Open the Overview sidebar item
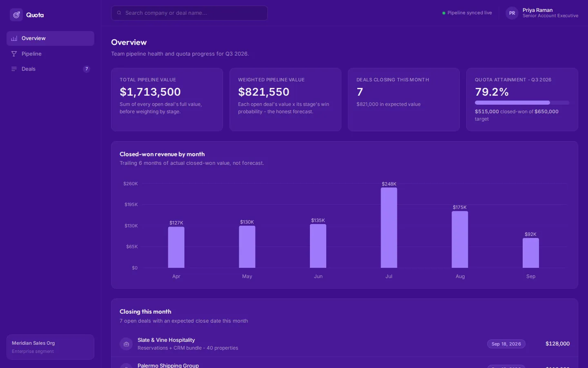The image size is (588, 368). (x=50, y=38)
